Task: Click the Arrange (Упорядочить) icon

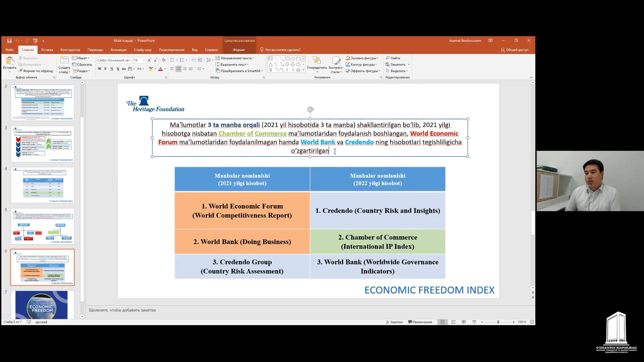Action: pyautogui.click(x=317, y=61)
